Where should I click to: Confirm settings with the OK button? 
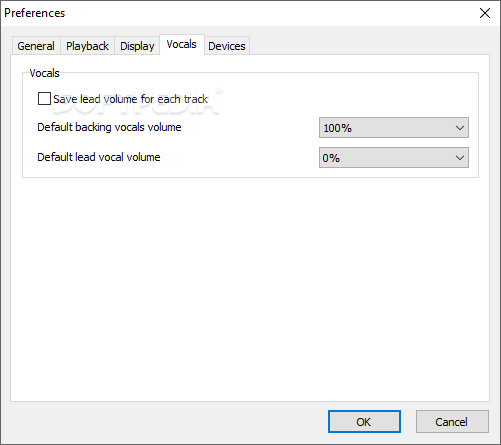coord(364,422)
